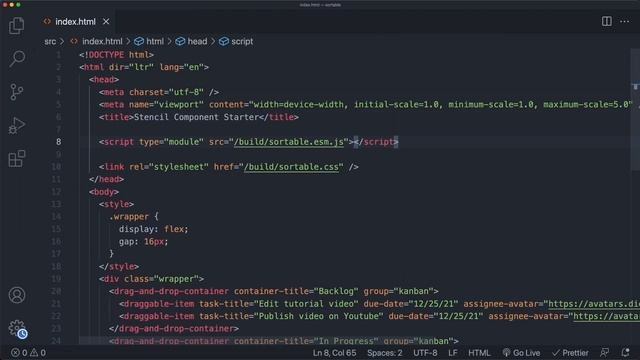
Task: Open the Source Control view
Action: (17, 92)
